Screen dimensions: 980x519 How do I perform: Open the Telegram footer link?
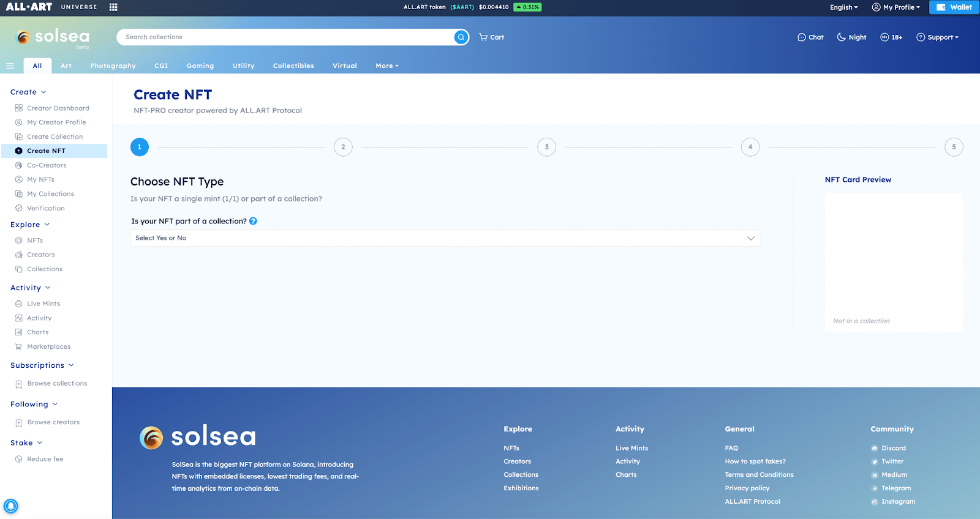tap(891, 488)
